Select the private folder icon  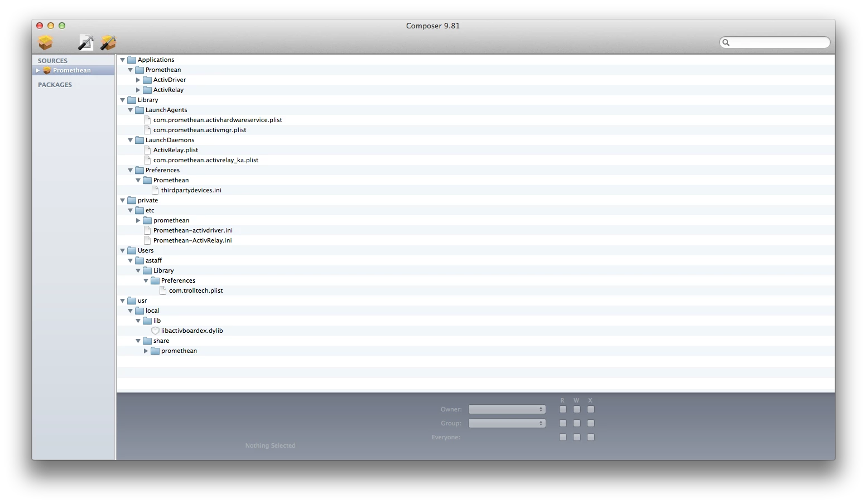(132, 200)
